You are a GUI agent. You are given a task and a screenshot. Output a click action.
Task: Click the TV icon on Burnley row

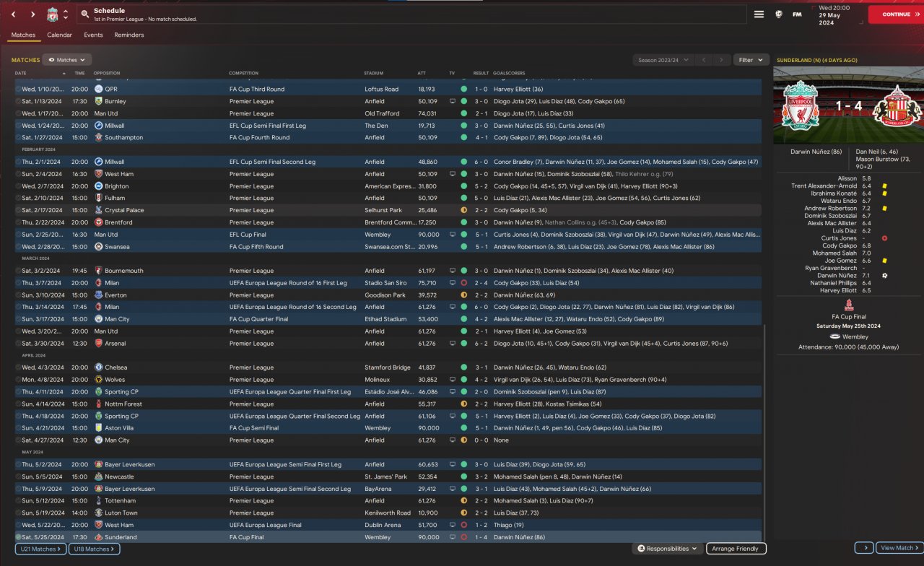click(453, 101)
